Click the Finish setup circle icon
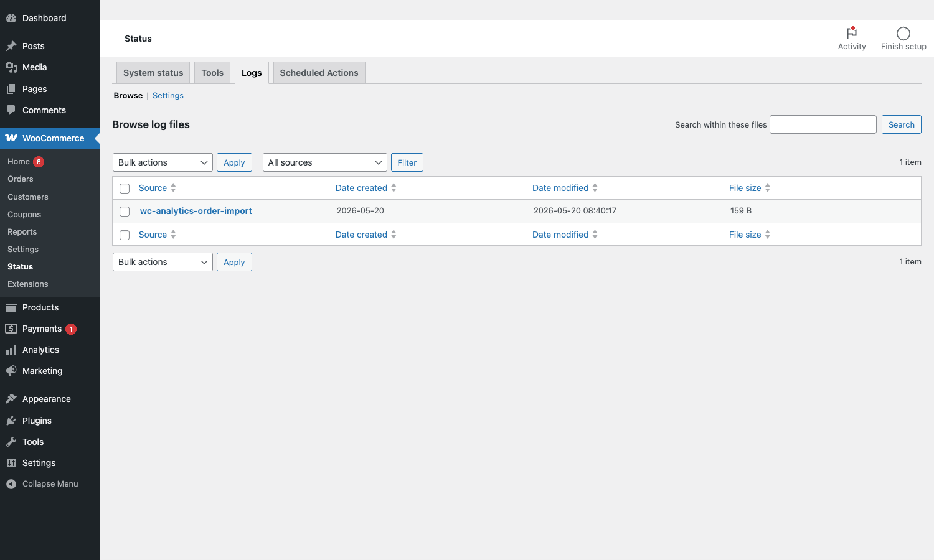934x560 pixels. [903, 34]
